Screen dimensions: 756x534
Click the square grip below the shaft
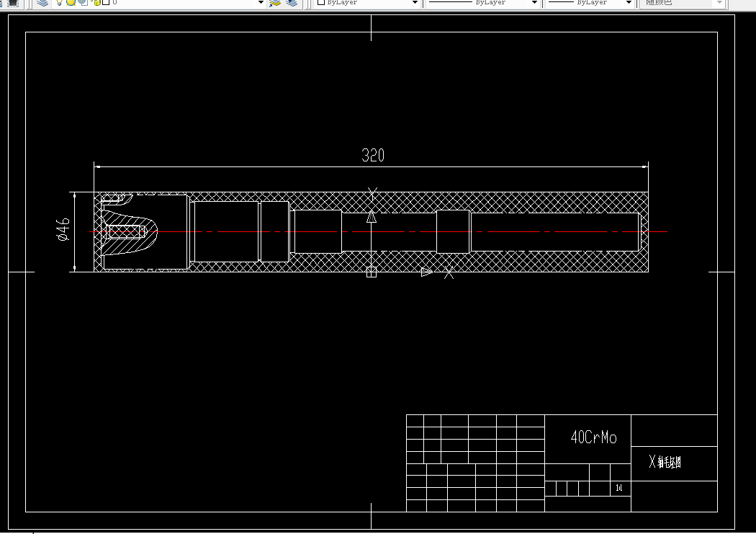tap(372, 272)
